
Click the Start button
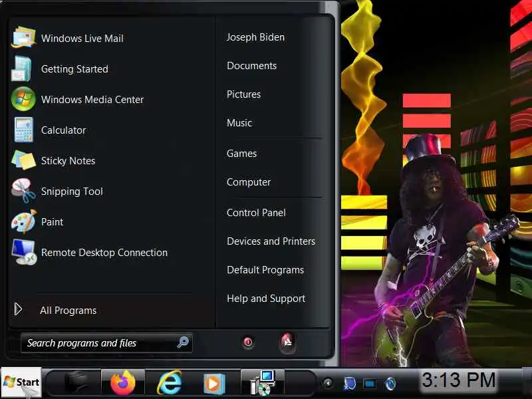21,382
